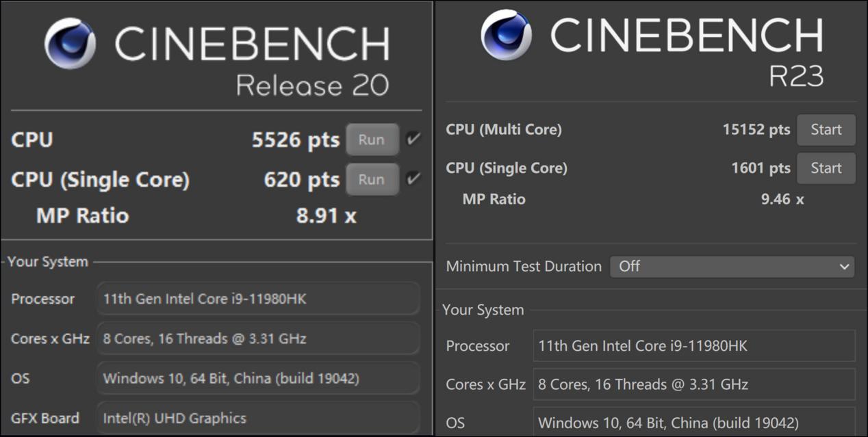This screenshot has width=868, height=437.
Task: Click the Cinebench Release 20 logo icon
Action: coord(70,43)
